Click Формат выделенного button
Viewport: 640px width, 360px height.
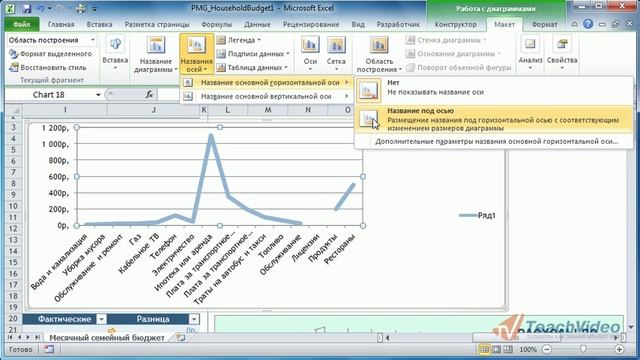coord(51,54)
